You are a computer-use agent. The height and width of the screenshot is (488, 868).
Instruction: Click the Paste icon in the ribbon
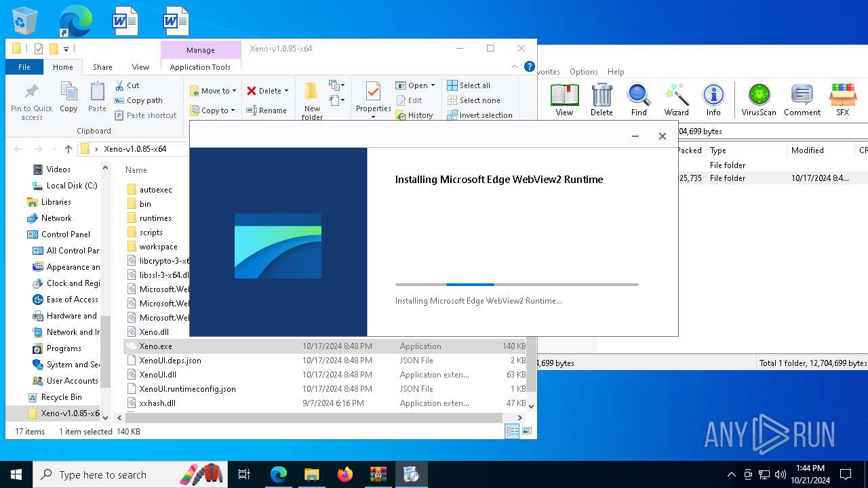pyautogui.click(x=97, y=97)
